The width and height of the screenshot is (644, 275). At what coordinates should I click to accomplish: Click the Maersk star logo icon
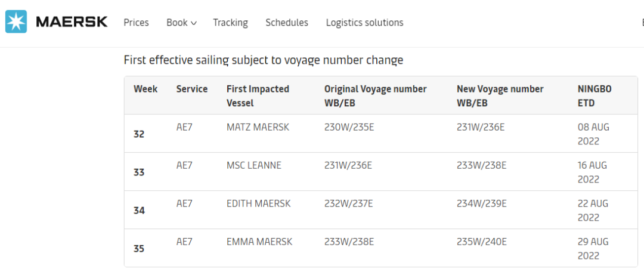coord(16,22)
